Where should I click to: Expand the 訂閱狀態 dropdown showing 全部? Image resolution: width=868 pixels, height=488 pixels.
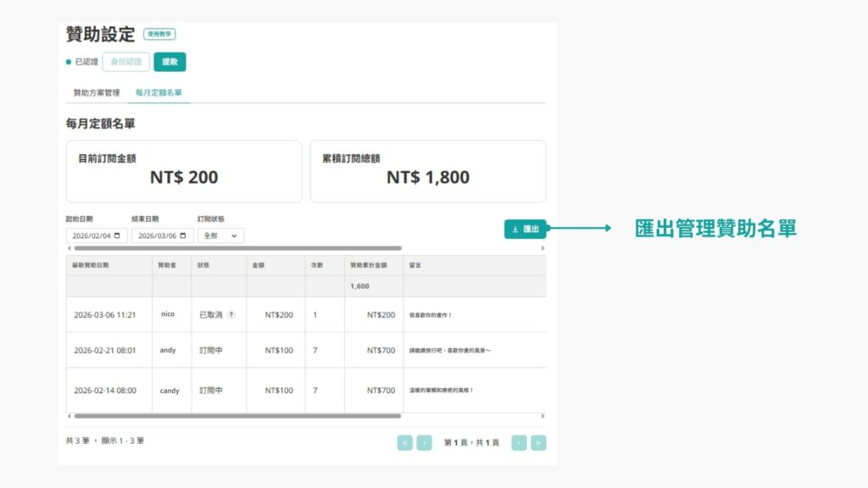[x=220, y=236]
